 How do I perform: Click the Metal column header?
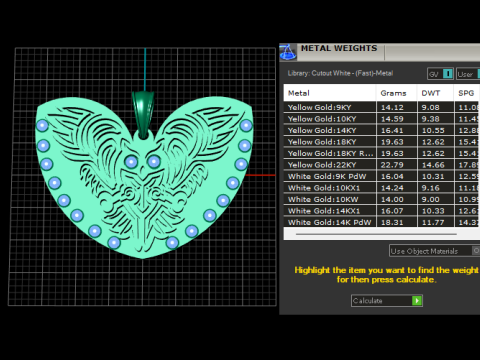coord(330,93)
